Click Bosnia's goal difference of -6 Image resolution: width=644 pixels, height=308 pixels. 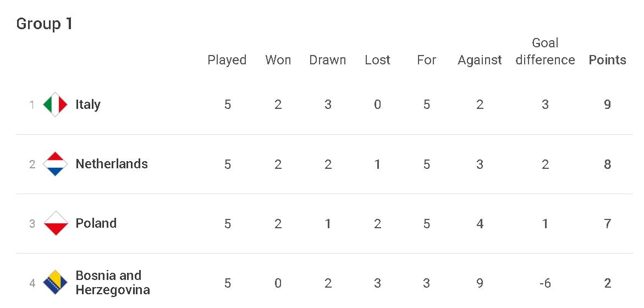coord(544,283)
